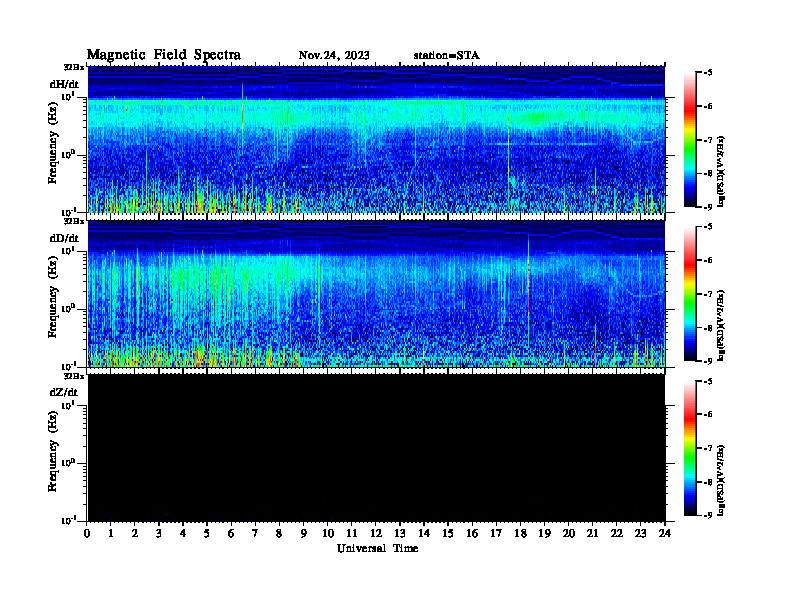Click hour 24 on the Universal Time axis
Screen dimensions: 792x612
[665, 534]
